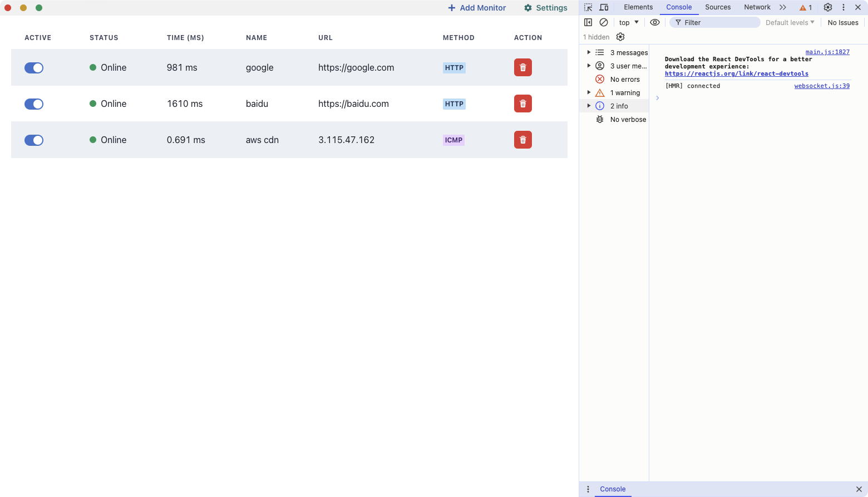Delete the baidu monitor
The image size is (868, 497).
(x=522, y=104)
